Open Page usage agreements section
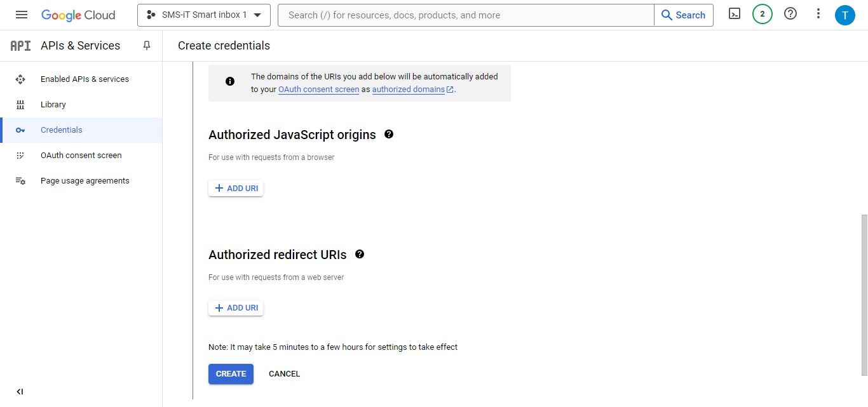 pyautogui.click(x=85, y=180)
